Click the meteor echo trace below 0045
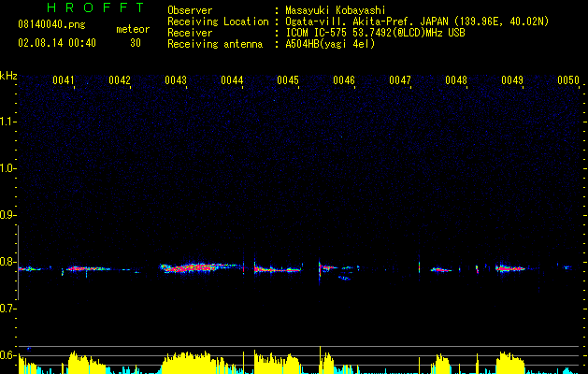Screen dimensions: 588x374 coord(278,269)
